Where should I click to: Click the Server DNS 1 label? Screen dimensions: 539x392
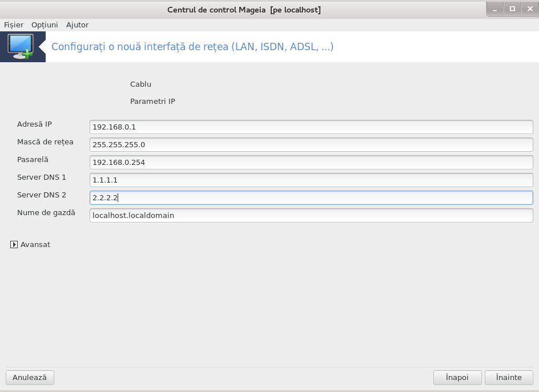tap(42, 177)
